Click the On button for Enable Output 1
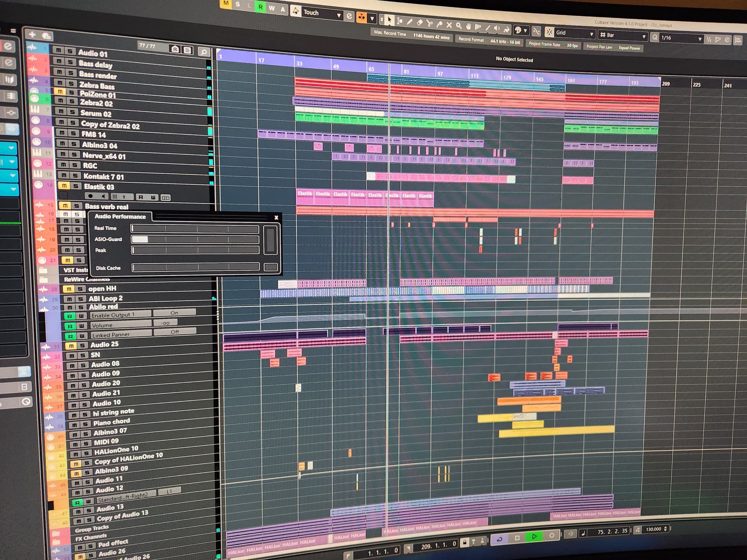Viewport: 747px width, 560px height. point(174,312)
